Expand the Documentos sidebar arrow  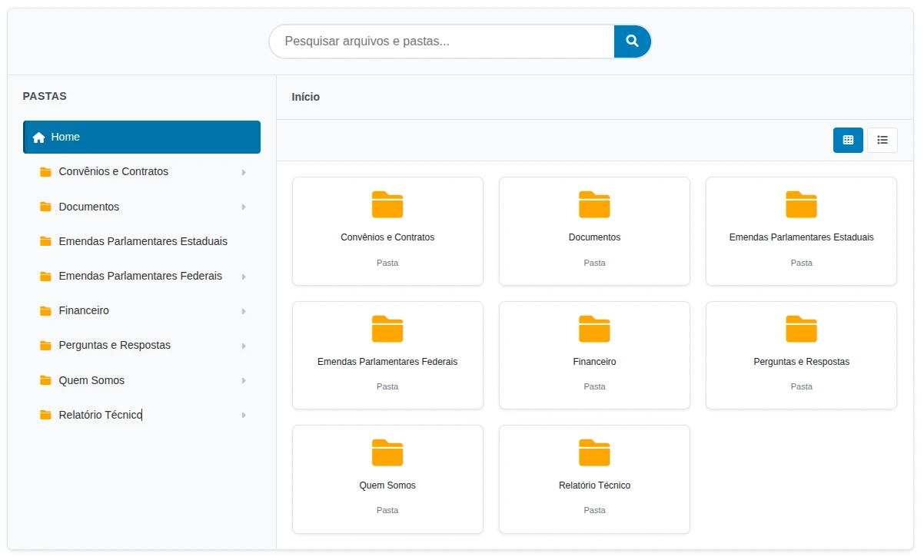click(x=244, y=207)
